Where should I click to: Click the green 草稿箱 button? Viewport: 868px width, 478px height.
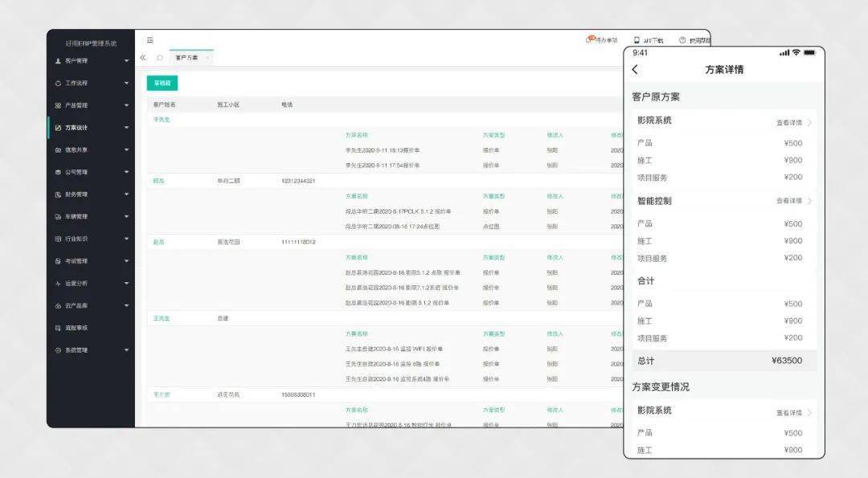point(164,83)
